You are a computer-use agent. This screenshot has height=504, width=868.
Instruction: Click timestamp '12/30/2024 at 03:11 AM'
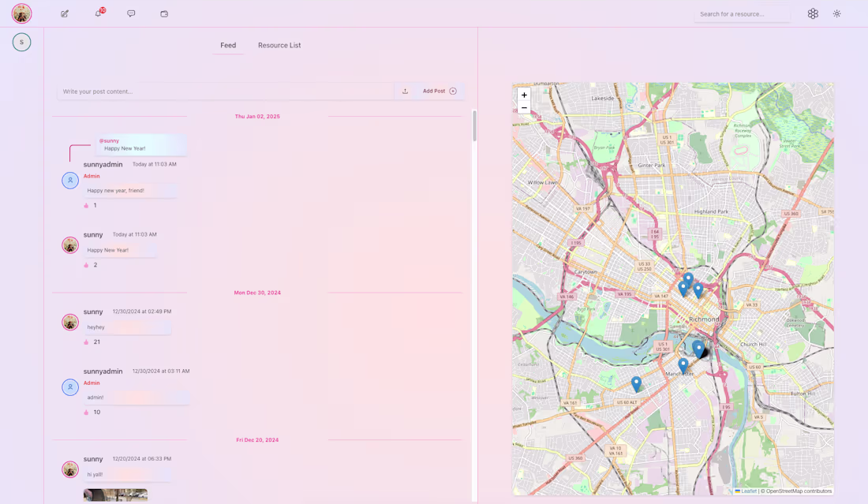coord(161,371)
